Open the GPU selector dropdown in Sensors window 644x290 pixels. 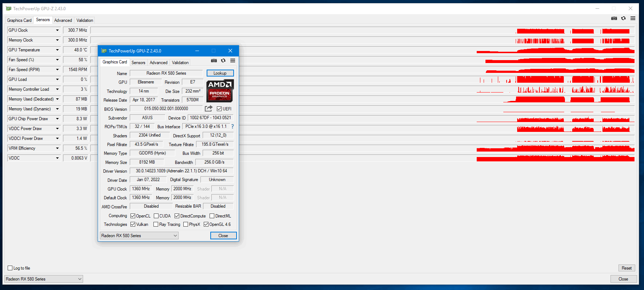tap(43, 279)
